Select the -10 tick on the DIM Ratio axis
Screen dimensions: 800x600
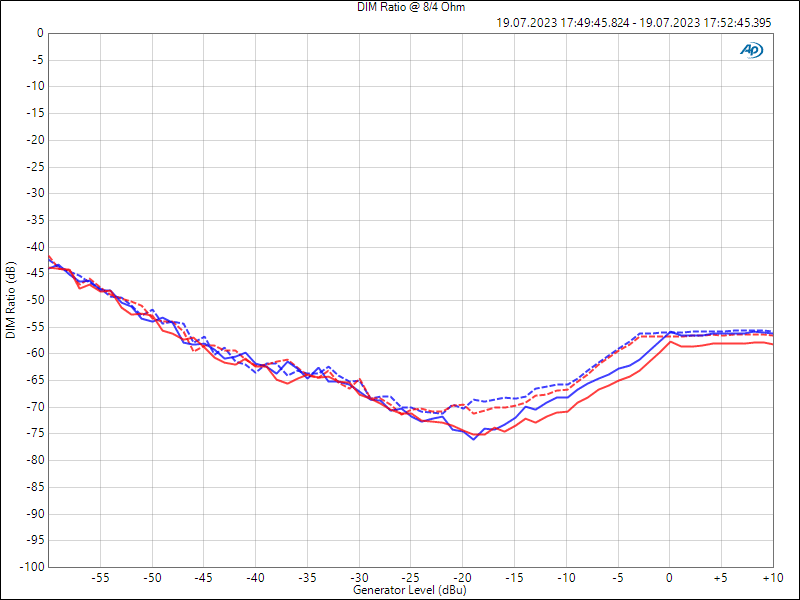click(x=35, y=86)
